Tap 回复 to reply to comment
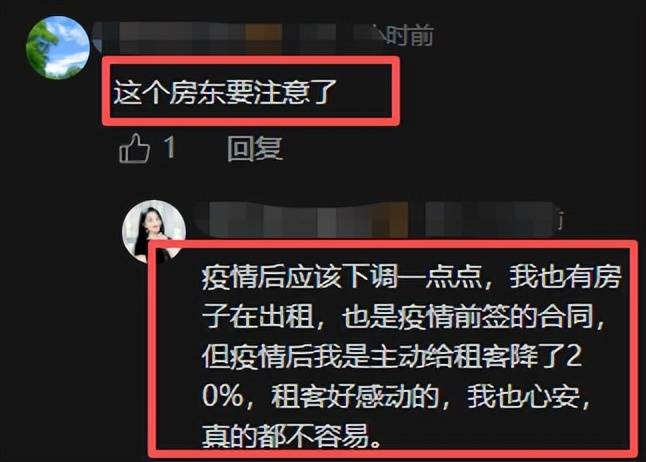This screenshot has height=462, width=646. coord(255,148)
